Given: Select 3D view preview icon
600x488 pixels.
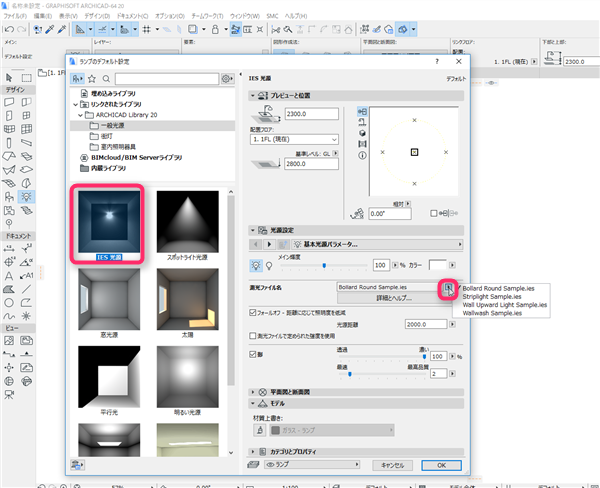Looking at the screenshot, I should (362, 133).
